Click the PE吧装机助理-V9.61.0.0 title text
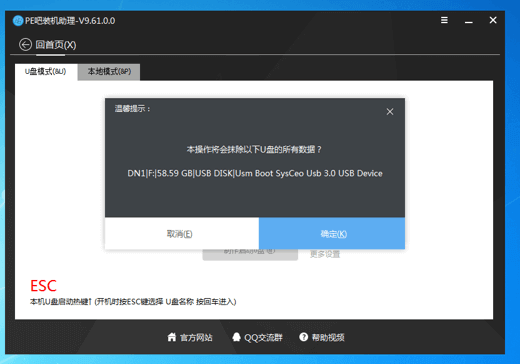The width and height of the screenshot is (520, 364). pos(70,21)
